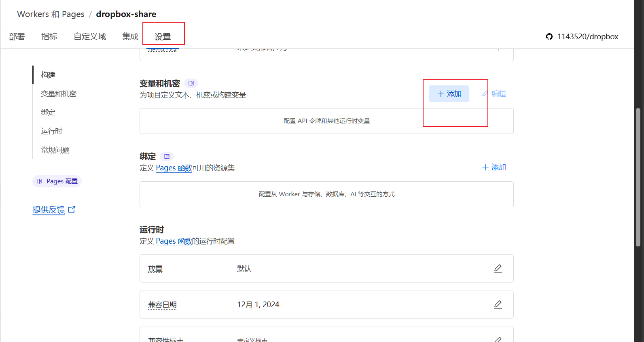Click the pencil edit icon for 放置 row
This screenshot has height=342, width=644.
click(498, 269)
